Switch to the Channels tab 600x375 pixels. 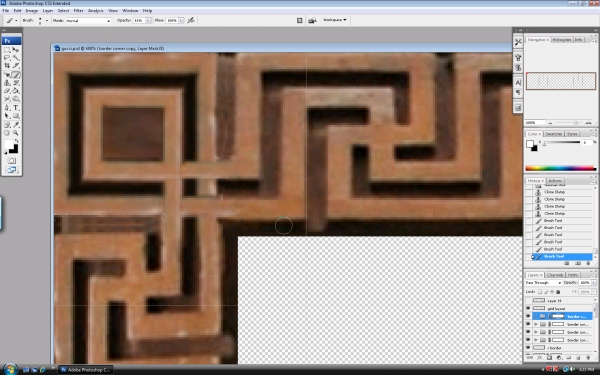point(555,275)
